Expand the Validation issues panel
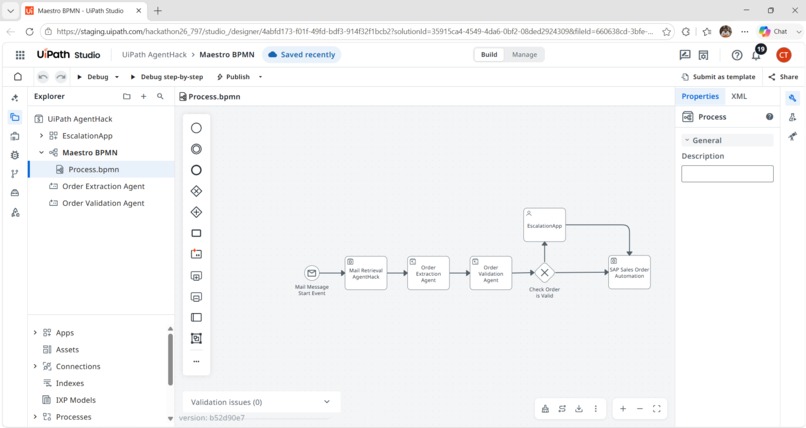 [326, 402]
